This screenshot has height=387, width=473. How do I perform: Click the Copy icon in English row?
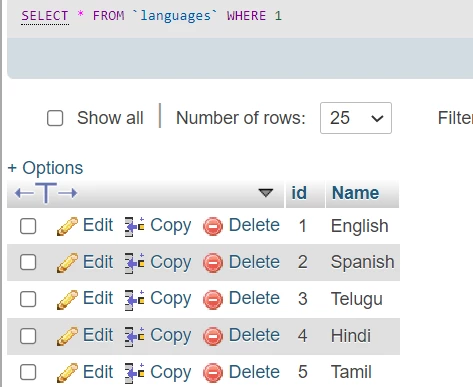(x=135, y=226)
